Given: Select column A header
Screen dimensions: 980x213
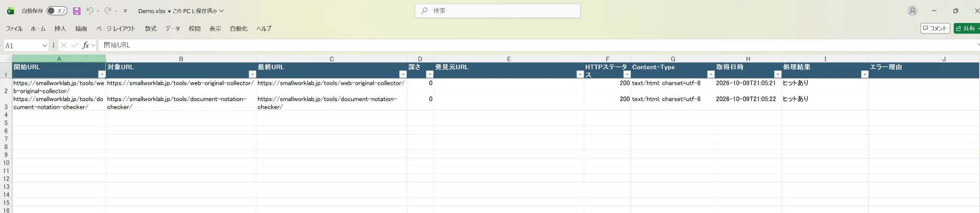Looking at the screenshot, I should click(59, 59).
